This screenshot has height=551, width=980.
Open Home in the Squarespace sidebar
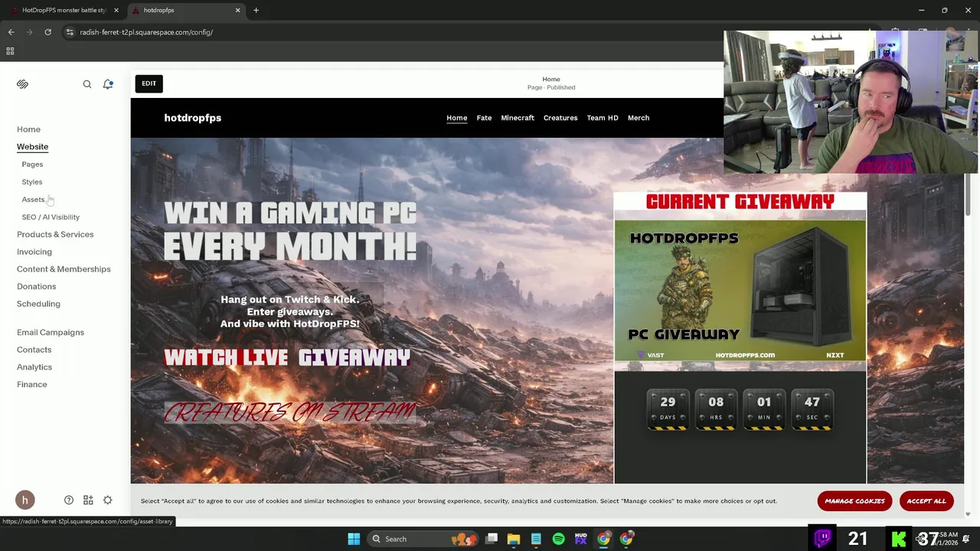point(28,129)
